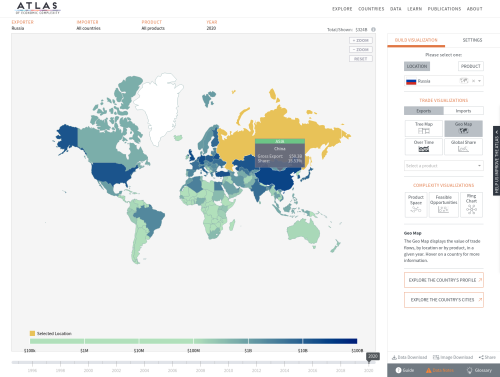Click India on the map
The width and height of the screenshot is (500, 377).
point(258,190)
